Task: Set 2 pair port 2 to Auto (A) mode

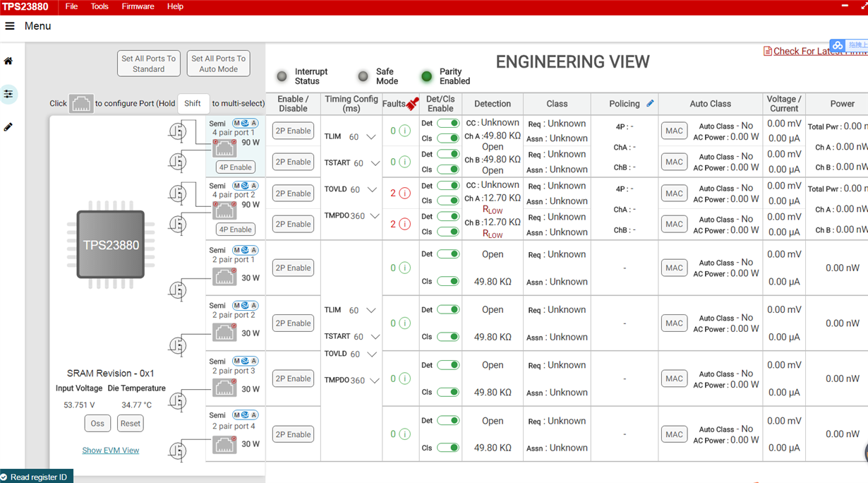Action: click(x=254, y=306)
